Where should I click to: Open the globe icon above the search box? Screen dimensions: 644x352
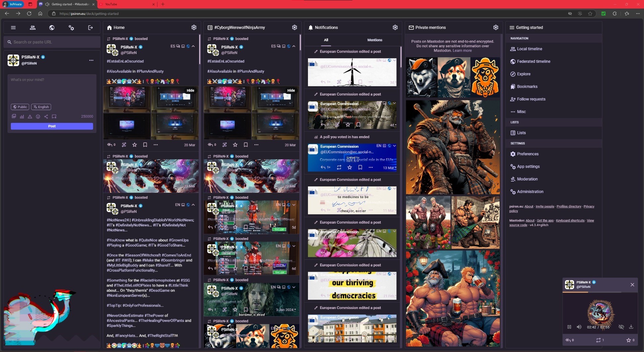pyautogui.click(x=52, y=28)
